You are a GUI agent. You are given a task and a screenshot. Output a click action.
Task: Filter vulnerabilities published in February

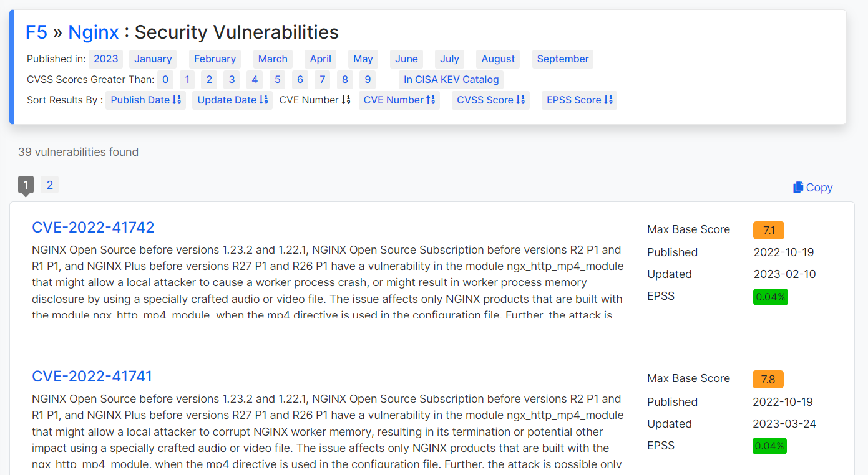click(x=215, y=59)
